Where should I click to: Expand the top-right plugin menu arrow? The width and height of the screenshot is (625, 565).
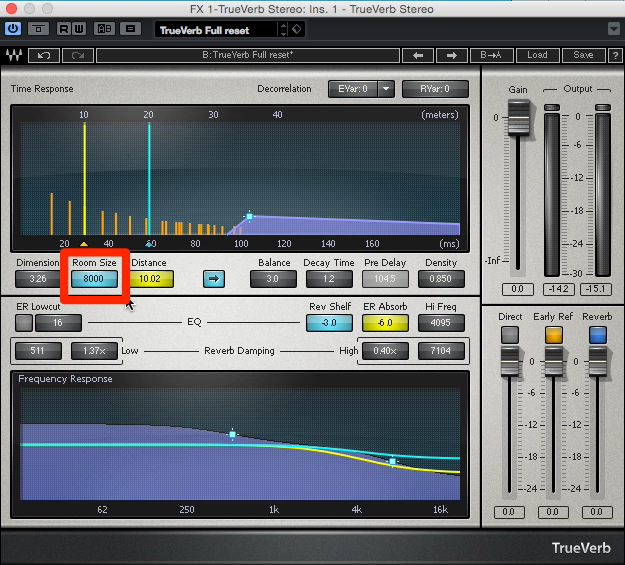[x=614, y=29]
